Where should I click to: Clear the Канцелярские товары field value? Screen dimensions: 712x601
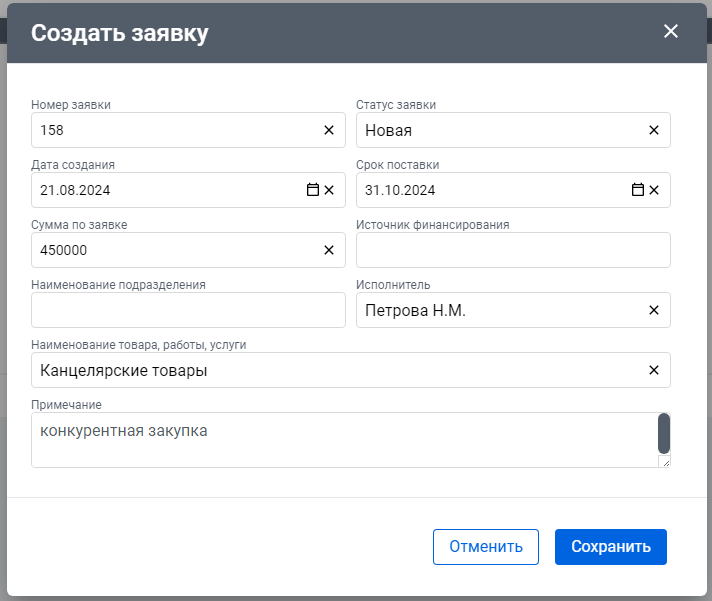(x=653, y=370)
